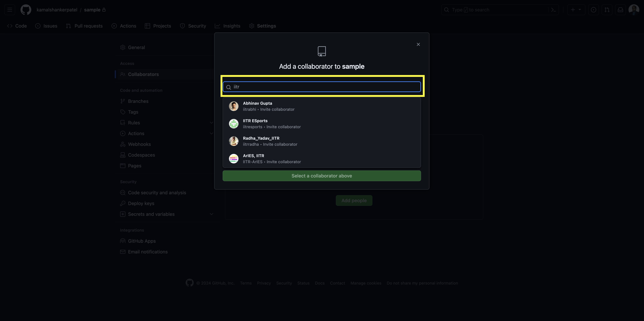Expand the Actions sidebar chevron
The height and width of the screenshot is (321, 644).
click(211, 133)
